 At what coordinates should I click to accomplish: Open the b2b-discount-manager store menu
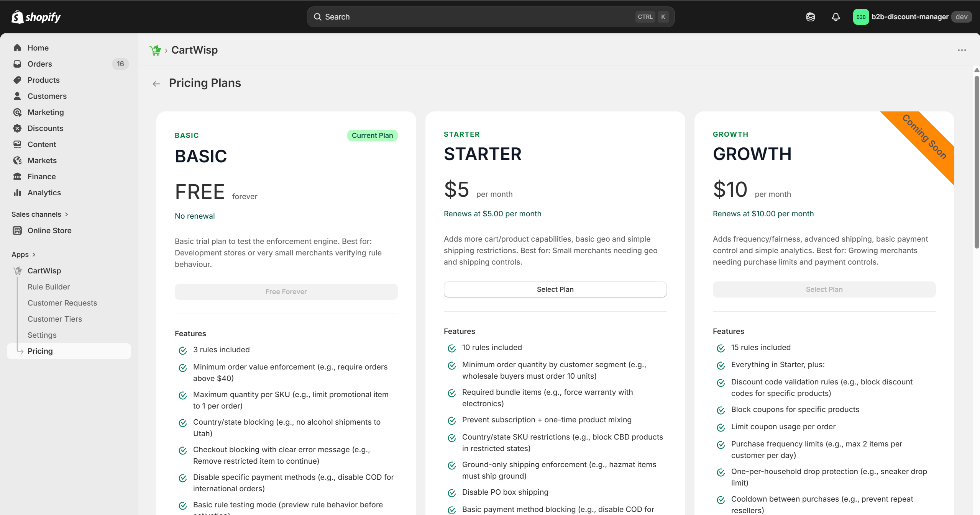coord(912,17)
